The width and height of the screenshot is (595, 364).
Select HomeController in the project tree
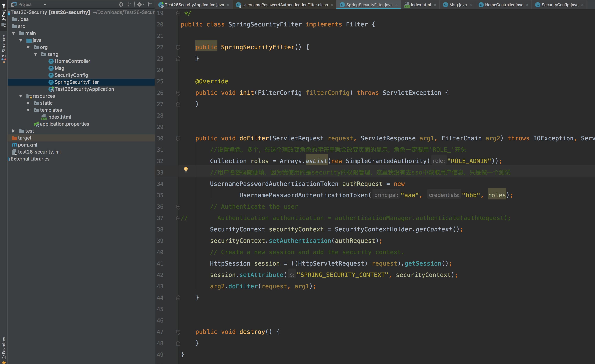(x=72, y=61)
